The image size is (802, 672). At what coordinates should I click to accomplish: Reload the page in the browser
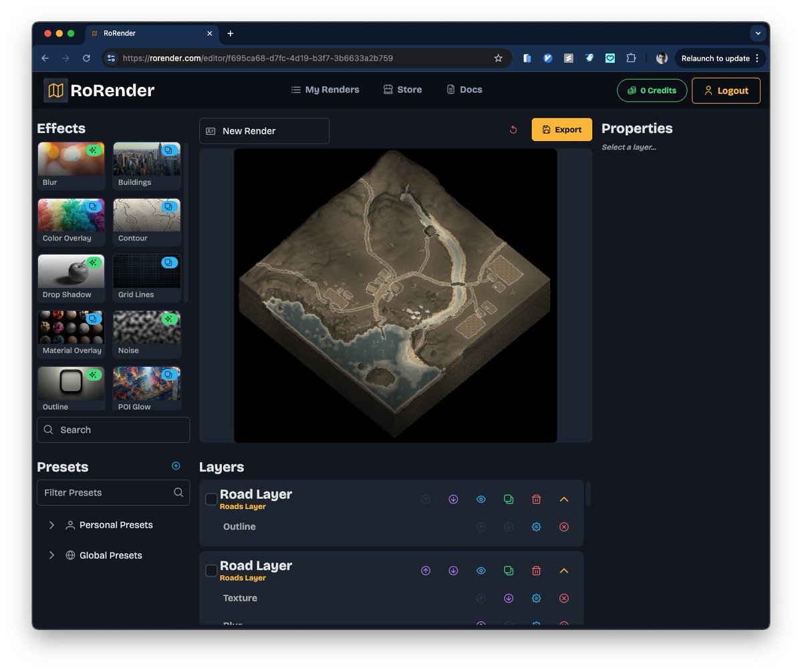tap(86, 58)
